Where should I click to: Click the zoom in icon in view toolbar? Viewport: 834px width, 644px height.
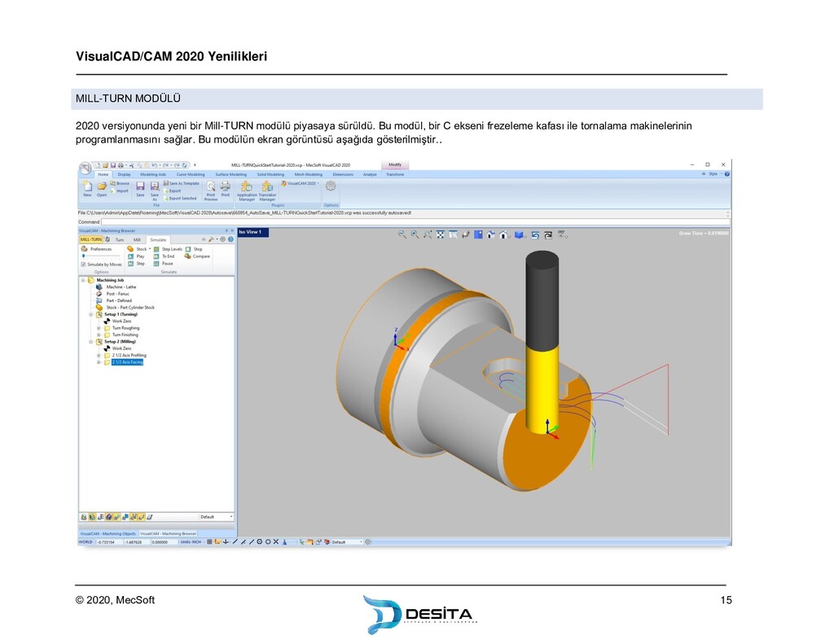(x=415, y=234)
